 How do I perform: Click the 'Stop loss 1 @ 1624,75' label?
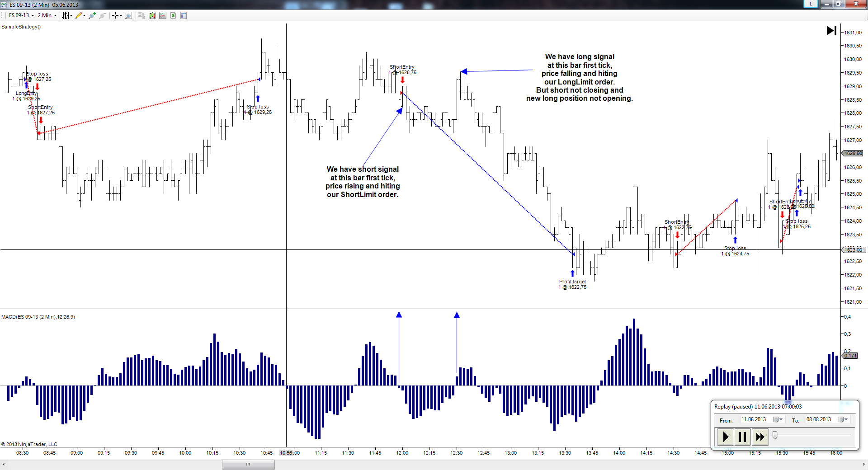[735, 251]
